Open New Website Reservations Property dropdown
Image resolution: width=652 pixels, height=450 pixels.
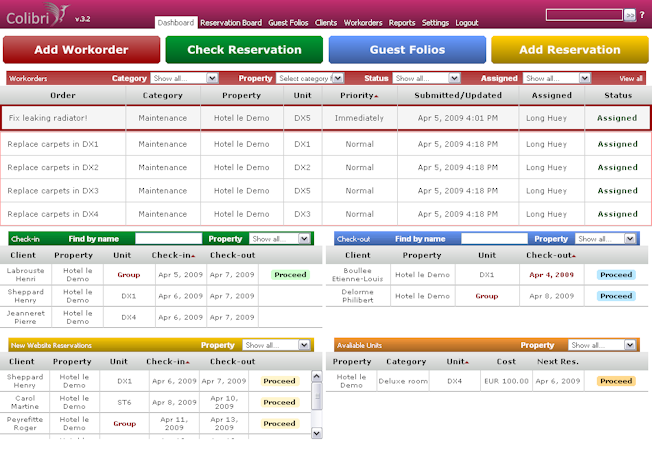tap(277, 345)
